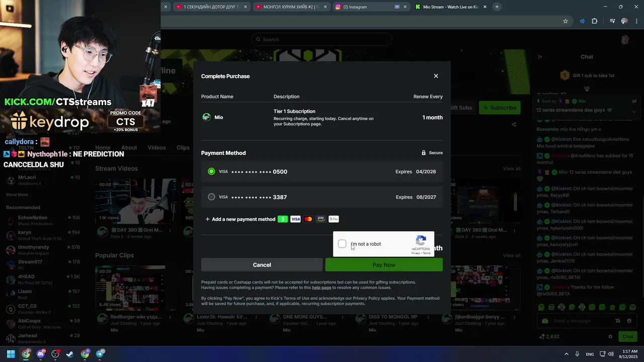Show hidden system tray icons

click(567, 354)
